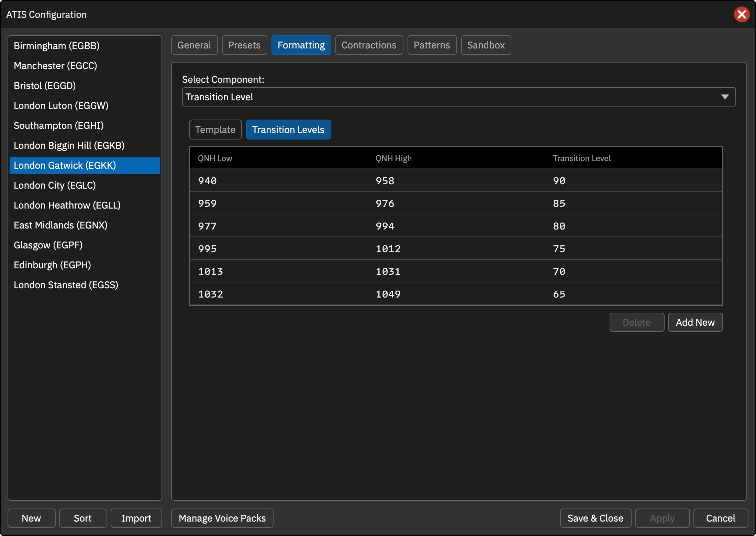Open the Select Component dropdown arrow

tap(725, 97)
